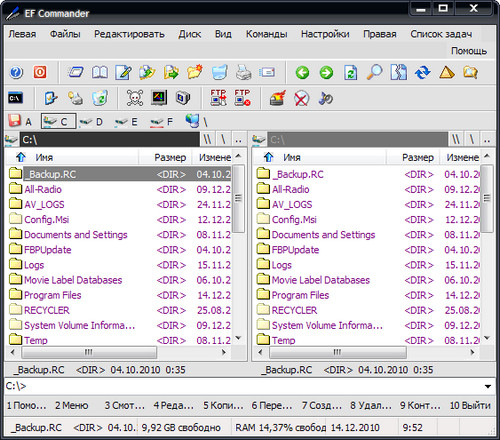Switch to drive E
The width and height of the screenshot is (500, 440).
tap(126, 122)
